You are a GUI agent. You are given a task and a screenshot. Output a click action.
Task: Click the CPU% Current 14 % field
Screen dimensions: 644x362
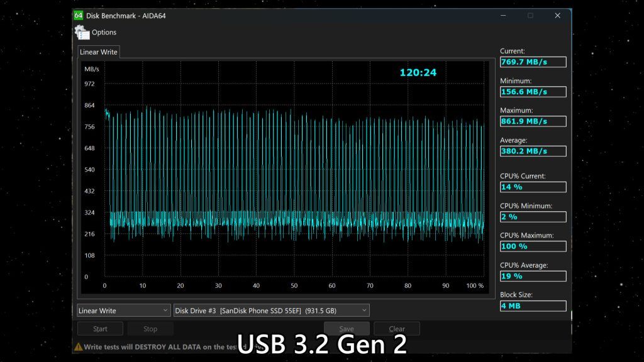pyautogui.click(x=533, y=187)
